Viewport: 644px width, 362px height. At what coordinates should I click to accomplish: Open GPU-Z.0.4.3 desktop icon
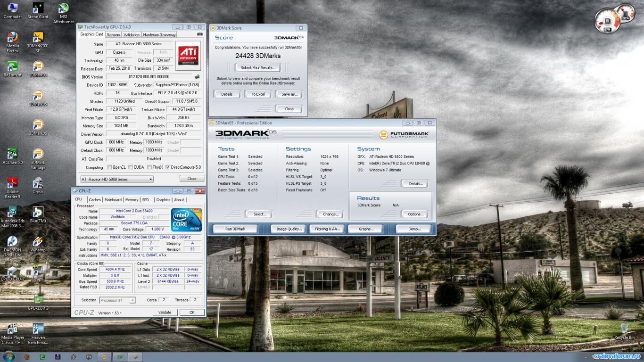38,303
